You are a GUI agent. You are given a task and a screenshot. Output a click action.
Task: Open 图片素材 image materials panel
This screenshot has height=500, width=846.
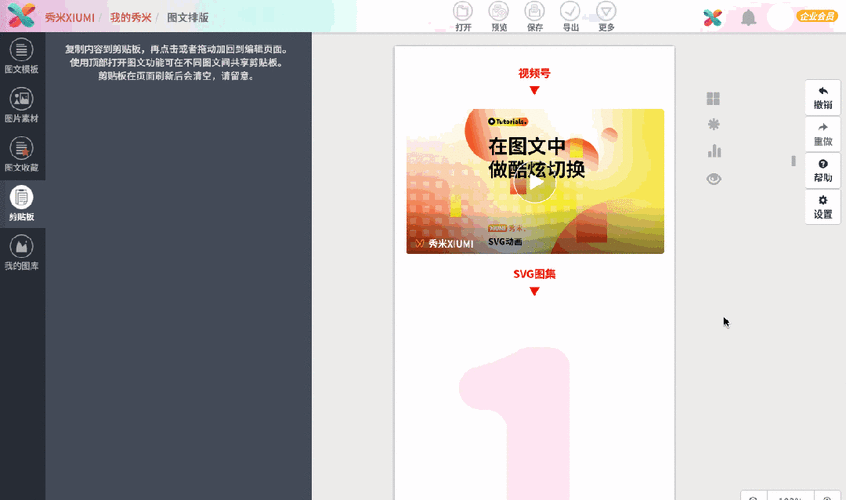coord(22,105)
